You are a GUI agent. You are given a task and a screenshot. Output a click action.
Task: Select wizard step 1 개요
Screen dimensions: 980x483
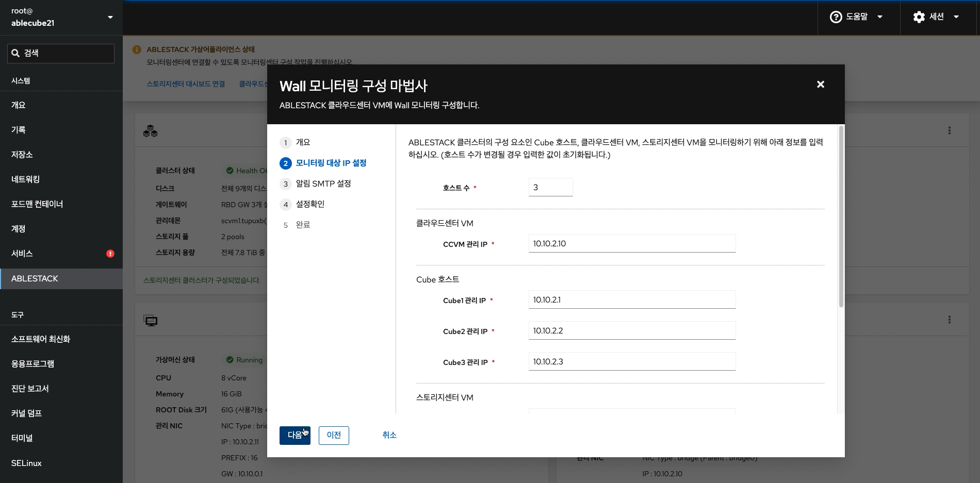coord(303,143)
